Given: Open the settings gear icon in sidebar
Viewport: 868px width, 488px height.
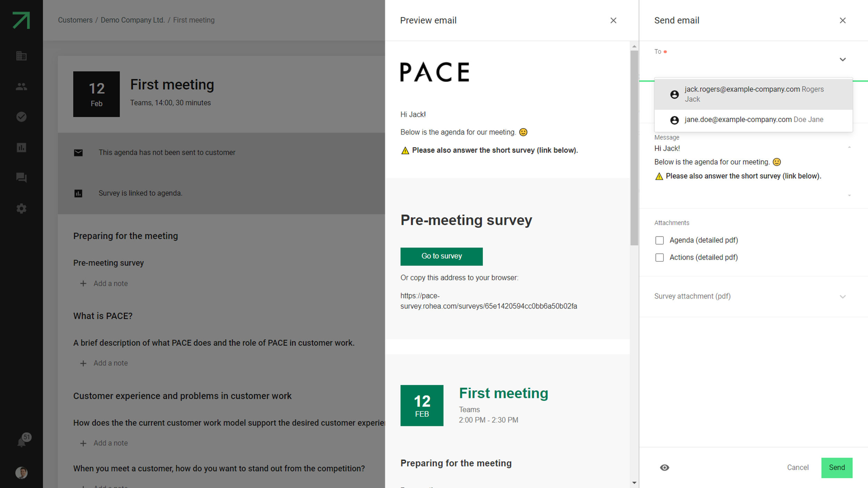Looking at the screenshot, I should pos(21,209).
